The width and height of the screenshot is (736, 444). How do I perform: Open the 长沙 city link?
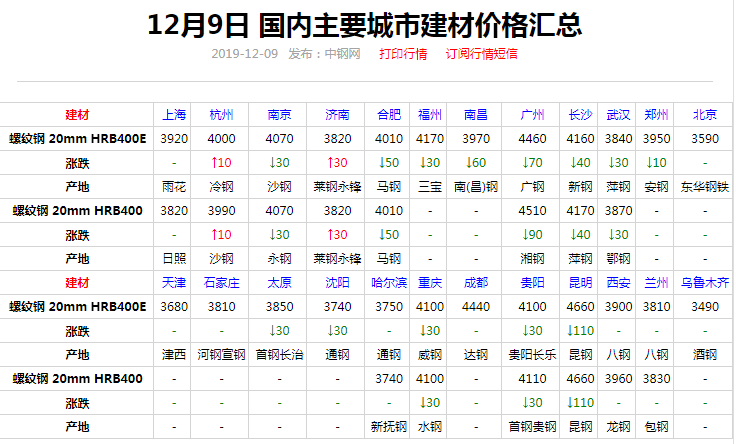pyautogui.click(x=580, y=115)
